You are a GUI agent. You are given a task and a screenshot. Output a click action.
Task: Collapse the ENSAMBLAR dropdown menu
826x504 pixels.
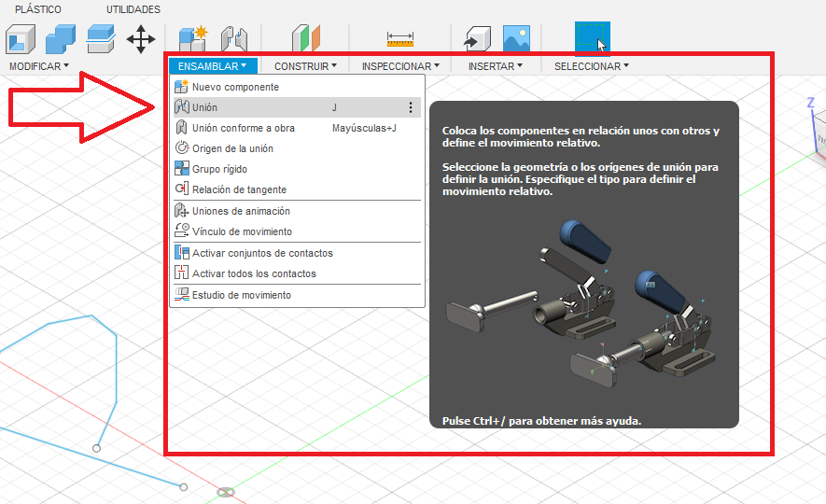coord(212,66)
